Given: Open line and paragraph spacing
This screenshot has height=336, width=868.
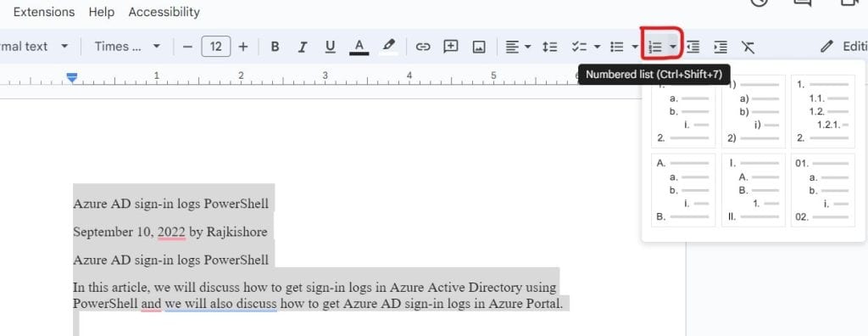Looking at the screenshot, I should (x=549, y=48).
